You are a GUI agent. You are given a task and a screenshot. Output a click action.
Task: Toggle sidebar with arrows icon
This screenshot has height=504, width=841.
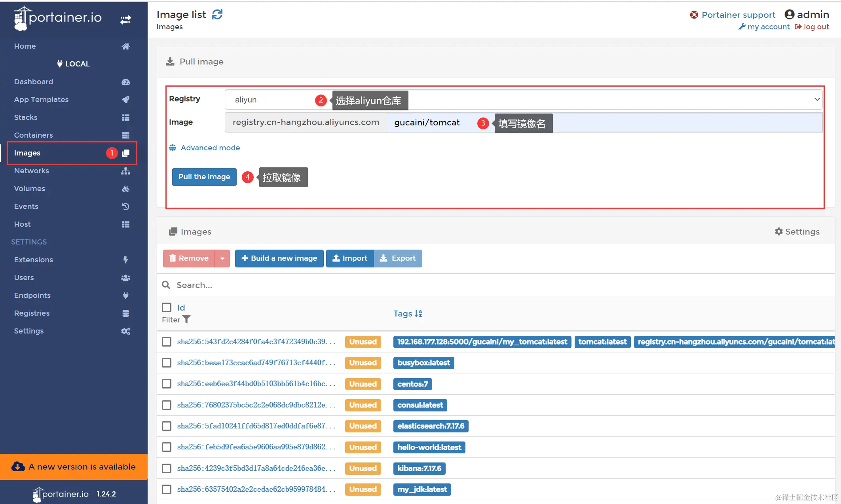click(125, 19)
